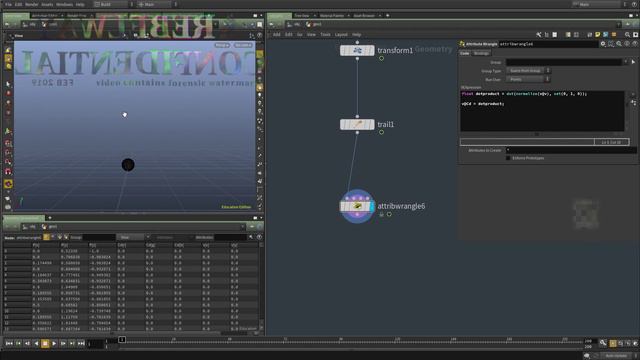Image resolution: width=640 pixels, height=360 pixels.
Task: Click viewport help icon in View toolbar
Action: pyautogui.click(x=259, y=36)
